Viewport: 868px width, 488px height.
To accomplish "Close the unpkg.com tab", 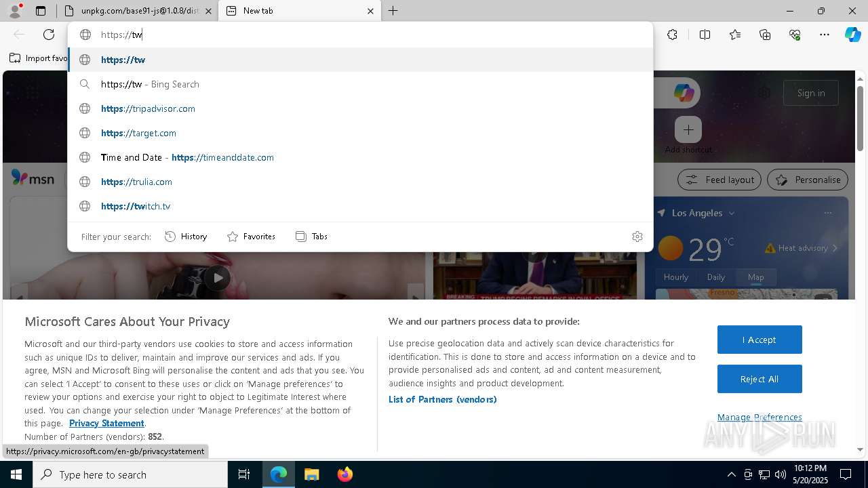I will (x=208, y=11).
